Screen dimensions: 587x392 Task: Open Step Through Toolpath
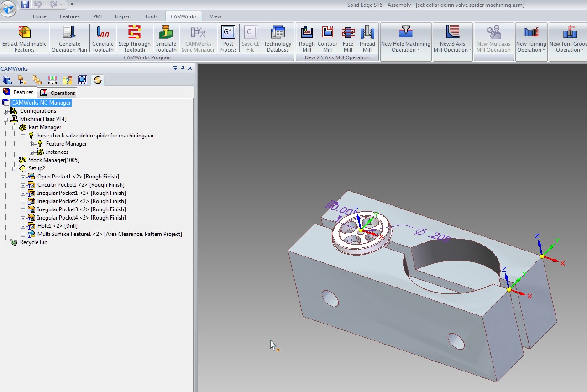tap(134, 39)
